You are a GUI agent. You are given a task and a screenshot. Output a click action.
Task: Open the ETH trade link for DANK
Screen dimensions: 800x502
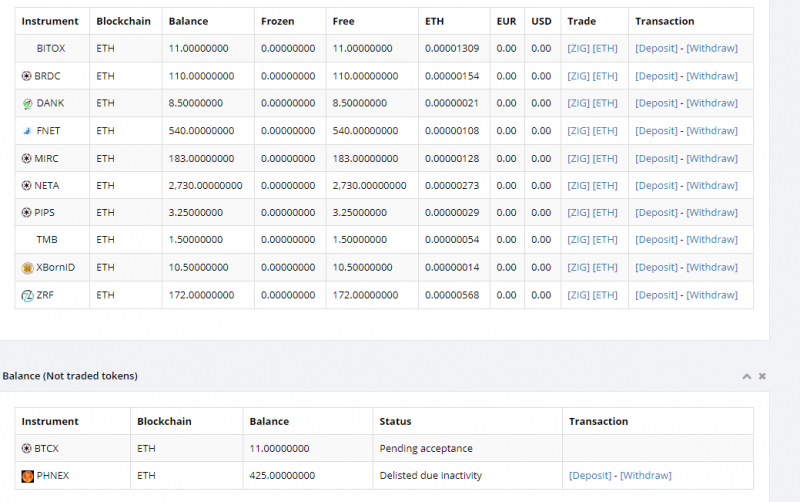(605, 103)
